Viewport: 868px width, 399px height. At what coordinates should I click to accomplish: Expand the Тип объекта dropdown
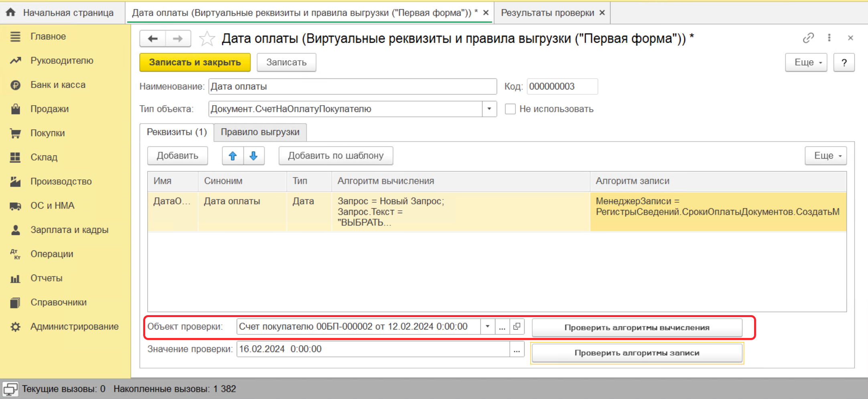pyautogui.click(x=489, y=109)
